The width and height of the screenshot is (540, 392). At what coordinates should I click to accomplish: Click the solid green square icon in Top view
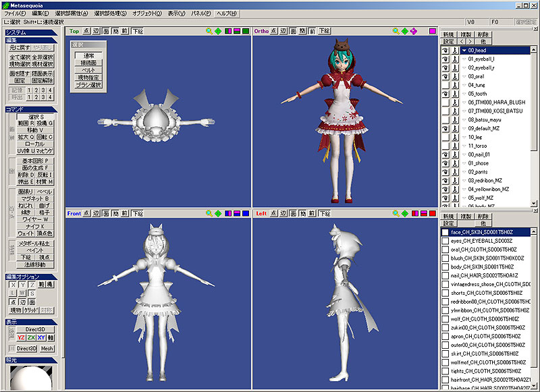[x=246, y=31]
